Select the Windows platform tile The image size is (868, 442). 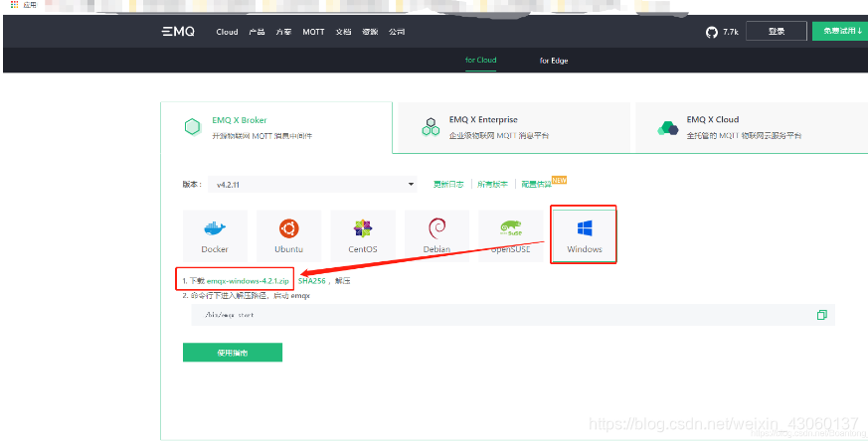(x=584, y=235)
